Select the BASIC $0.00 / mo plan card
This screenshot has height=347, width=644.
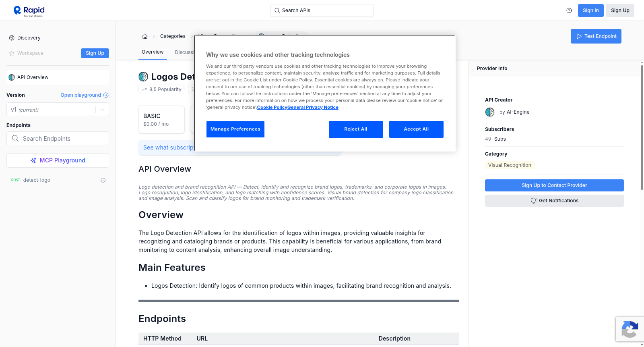click(161, 120)
